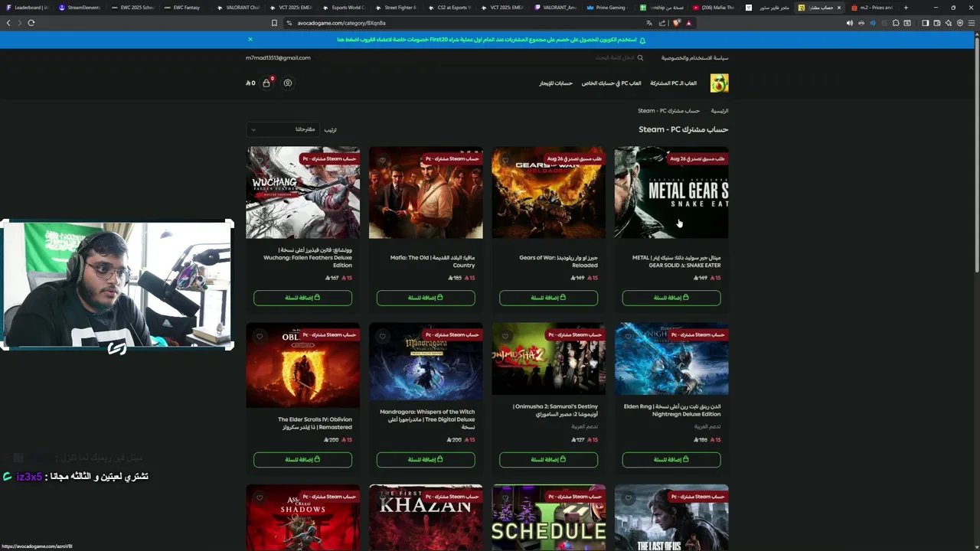The height and width of the screenshot is (551, 980).
Task: Go to home breadcrumb الرئيسية
Action: (x=720, y=111)
